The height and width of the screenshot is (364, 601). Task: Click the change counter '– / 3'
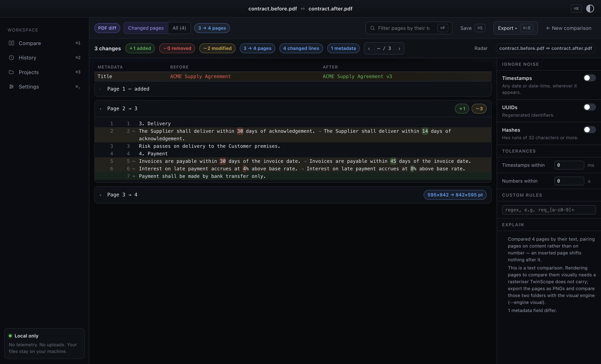384,48
